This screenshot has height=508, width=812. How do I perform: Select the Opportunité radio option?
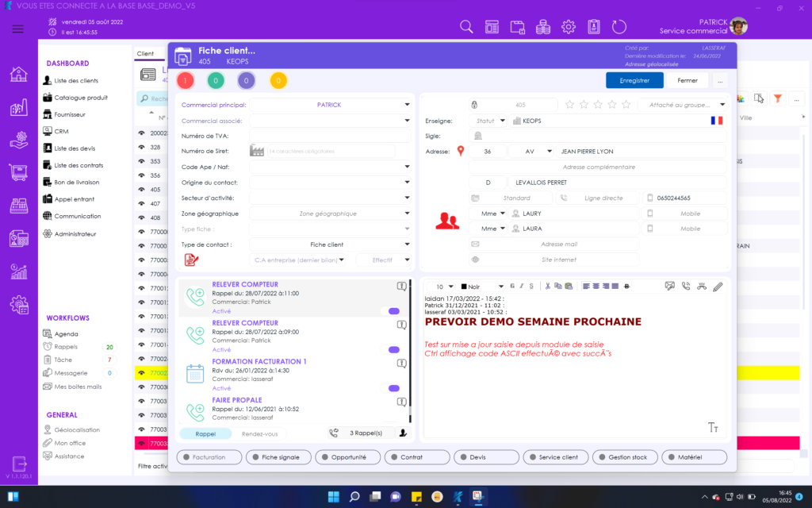click(x=347, y=457)
